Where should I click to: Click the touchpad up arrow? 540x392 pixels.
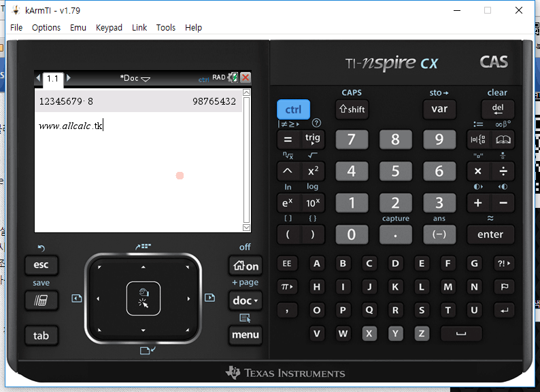[144, 267]
